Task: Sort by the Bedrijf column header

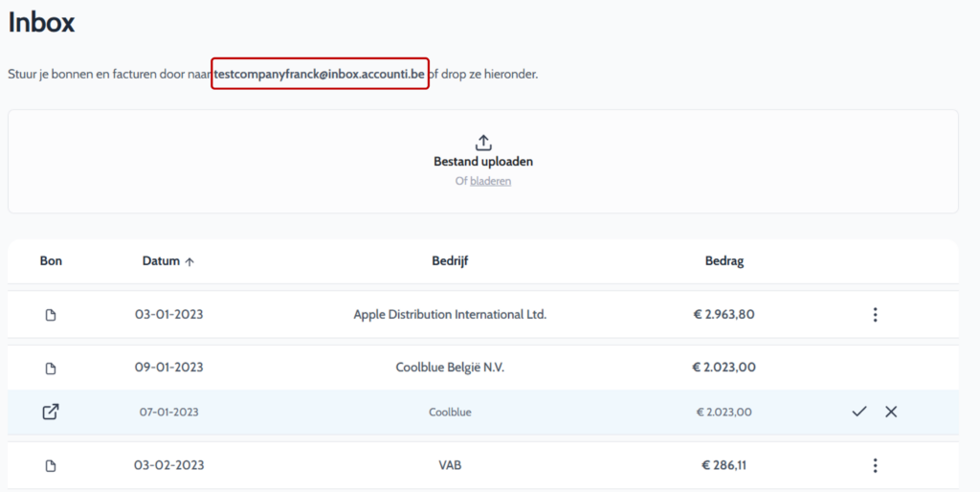Action: 450,260
